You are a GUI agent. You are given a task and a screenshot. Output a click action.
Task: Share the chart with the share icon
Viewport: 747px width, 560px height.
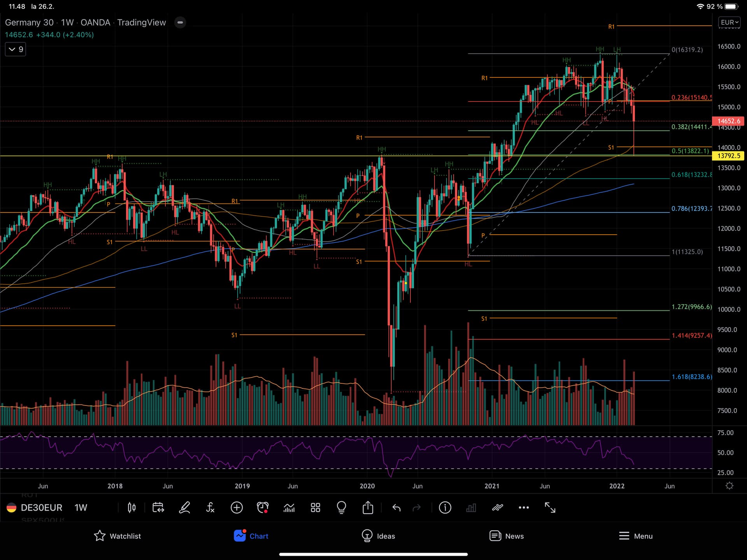coord(368,507)
